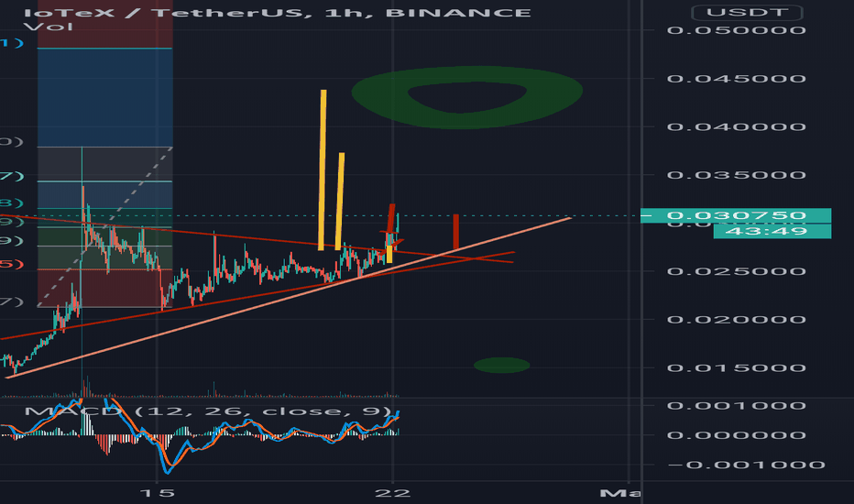The width and height of the screenshot is (854, 504).
Task: Select the small green ellipse near 0.015000
Action: [501, 365]
